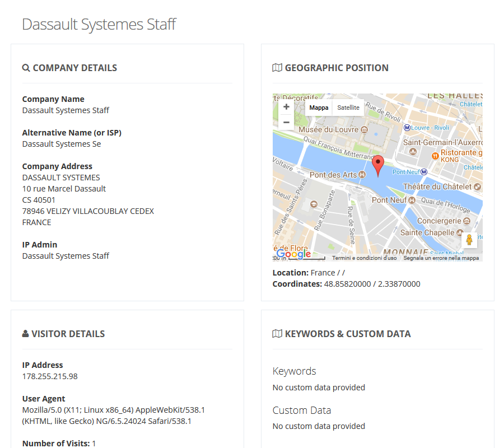The height and width of the screenshot is (448, 504).
Task: Click the Saint-Germain-l'Auxerrois map label
Action: (442, 142)
